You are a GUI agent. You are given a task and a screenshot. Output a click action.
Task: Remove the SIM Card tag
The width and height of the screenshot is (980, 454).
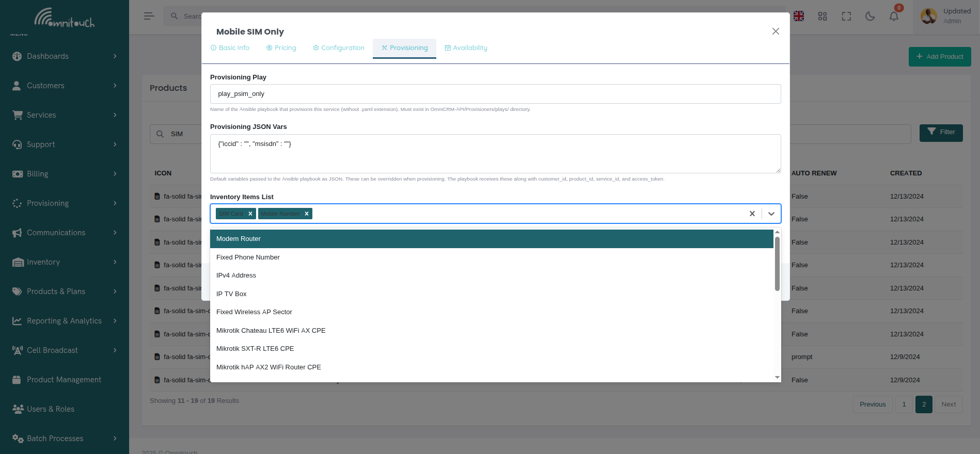(x=250, y=214)
